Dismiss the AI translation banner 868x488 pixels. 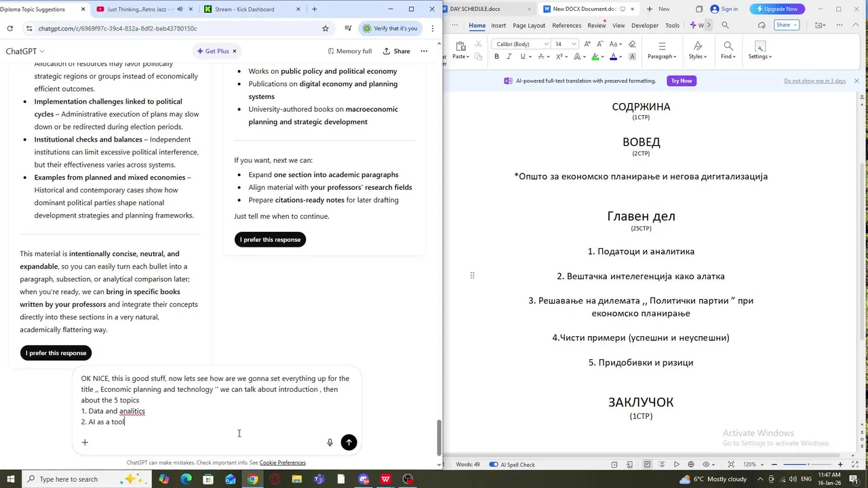(856, 81)
